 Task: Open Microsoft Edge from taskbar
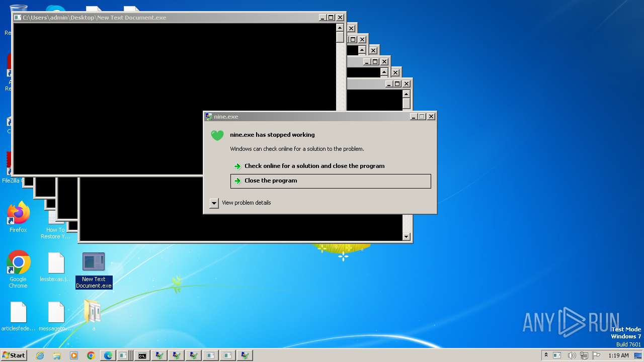[108, 355]
